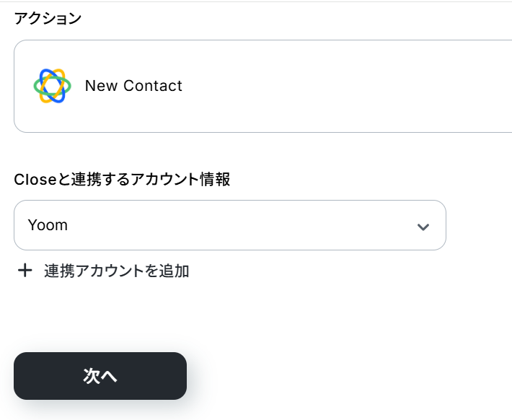The image size is (512, 420).
Task: Click the 連携アカウントを追加 link
Action: click(116, 271)
